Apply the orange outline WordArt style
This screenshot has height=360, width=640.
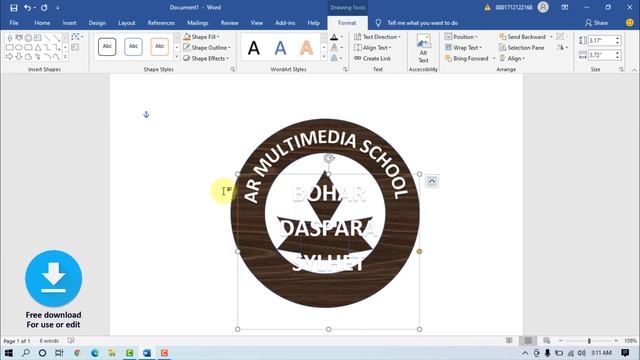[306, 48]
